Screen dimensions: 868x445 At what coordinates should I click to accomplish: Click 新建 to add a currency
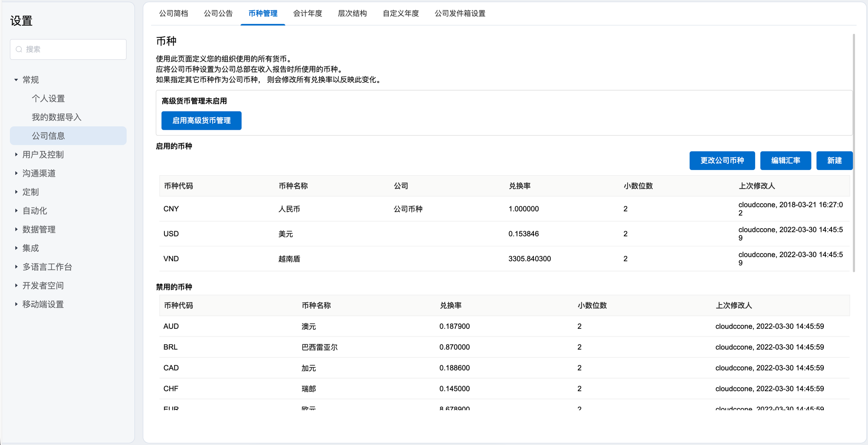click(x=834, y=160)
